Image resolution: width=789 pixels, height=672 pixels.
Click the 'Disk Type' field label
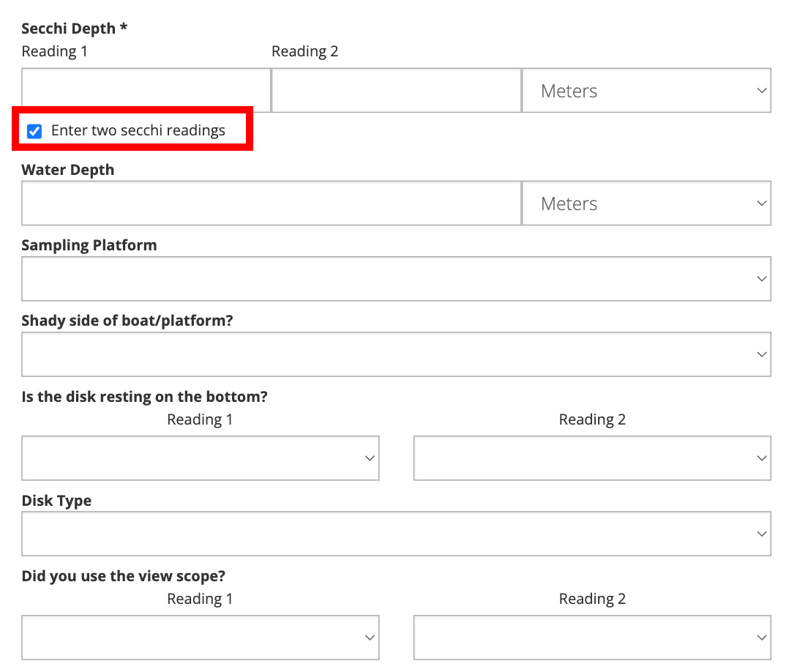[56, 501]
